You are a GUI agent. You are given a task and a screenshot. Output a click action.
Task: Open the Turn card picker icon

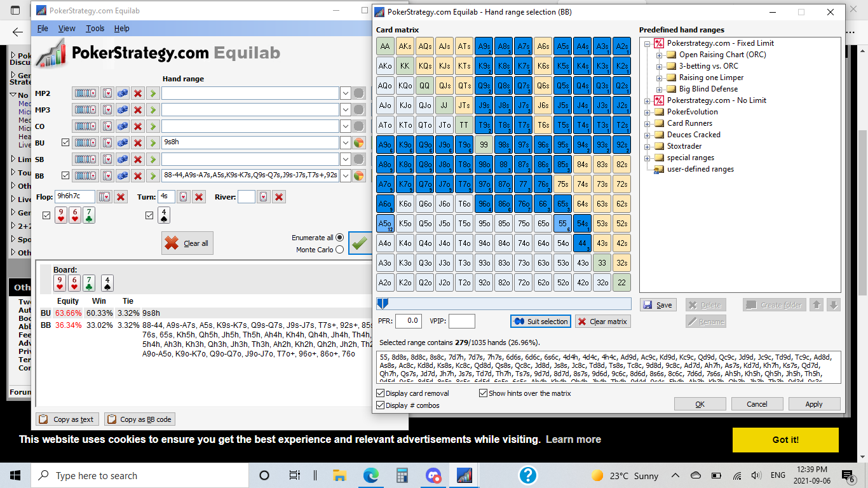pos(184,197)
